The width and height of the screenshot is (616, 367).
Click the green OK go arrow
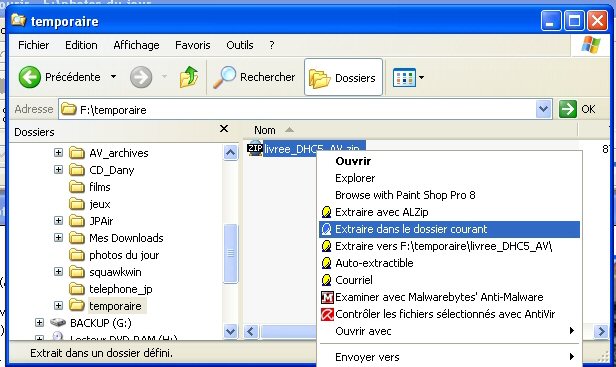568,109
